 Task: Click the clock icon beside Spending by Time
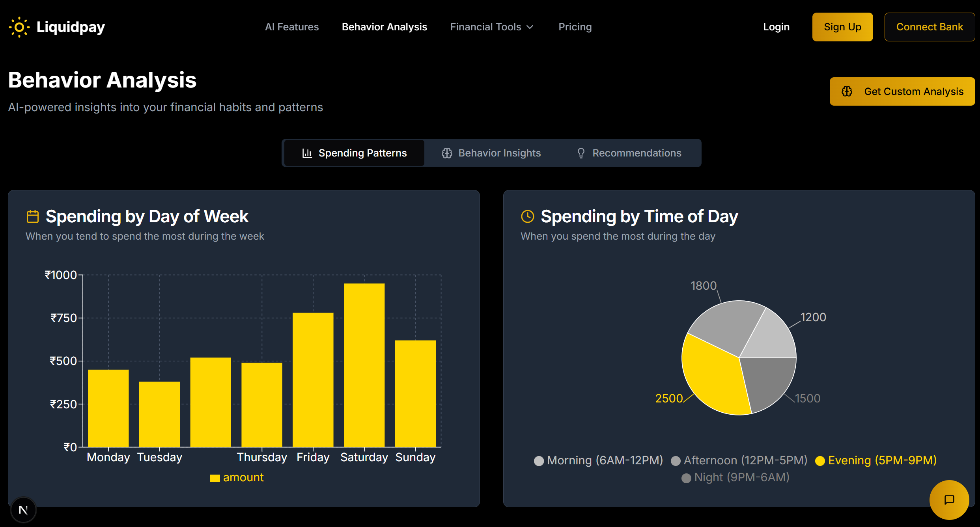(x=528, y=216)
